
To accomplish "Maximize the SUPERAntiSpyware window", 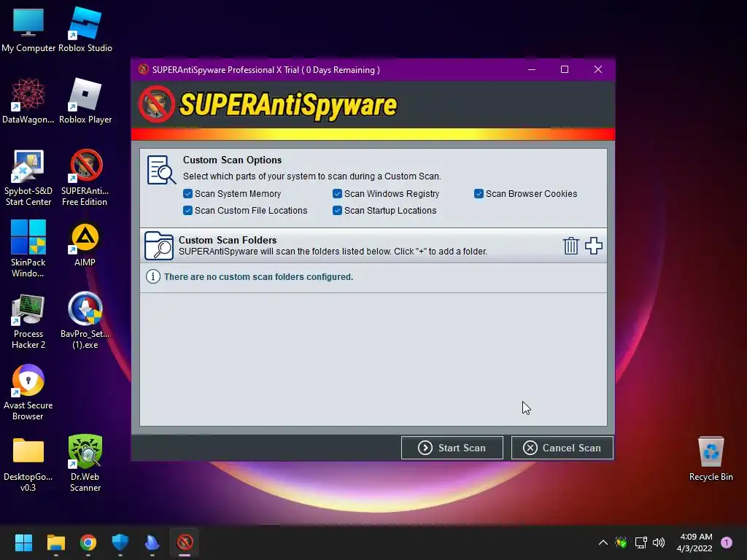I will [565, 69].
